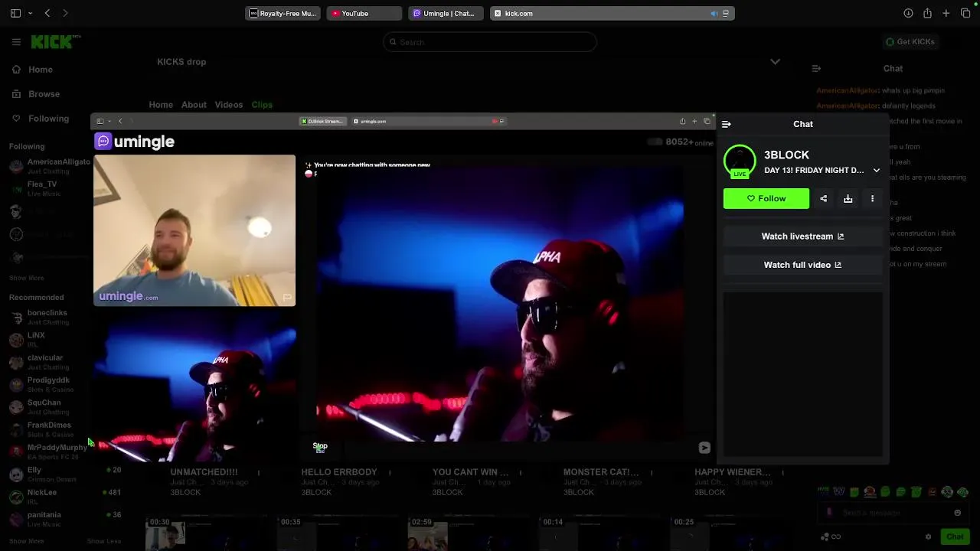This screenshot has width=980, height=551.
Task: Open Browse in the Kick sidebar
Action: pos(36,94)
